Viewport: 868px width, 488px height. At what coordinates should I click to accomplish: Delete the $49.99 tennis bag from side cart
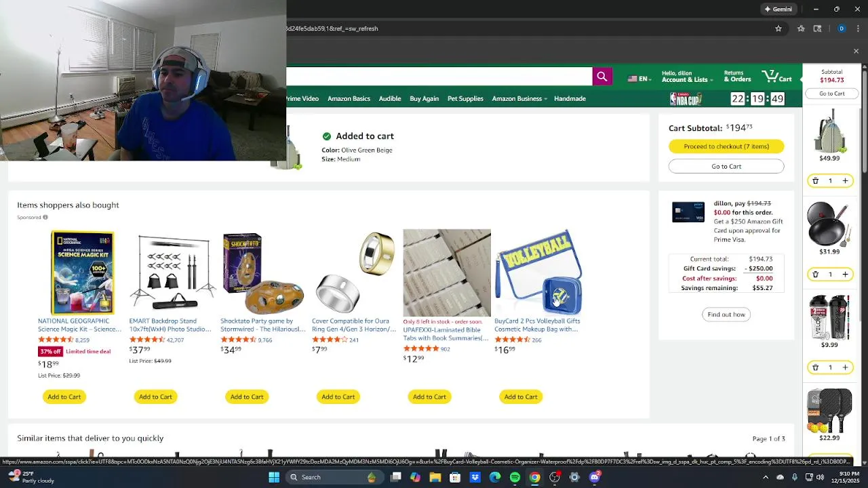coord(815,181)
